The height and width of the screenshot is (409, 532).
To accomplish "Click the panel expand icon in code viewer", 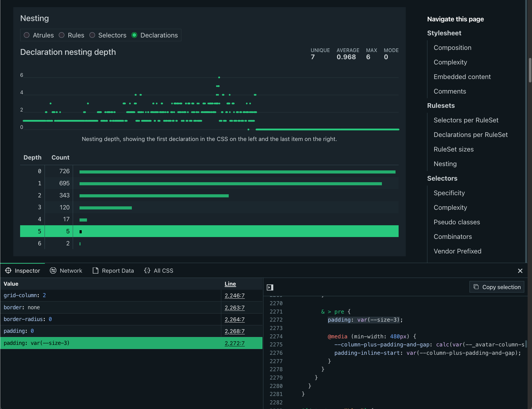I will coord(270,287).
